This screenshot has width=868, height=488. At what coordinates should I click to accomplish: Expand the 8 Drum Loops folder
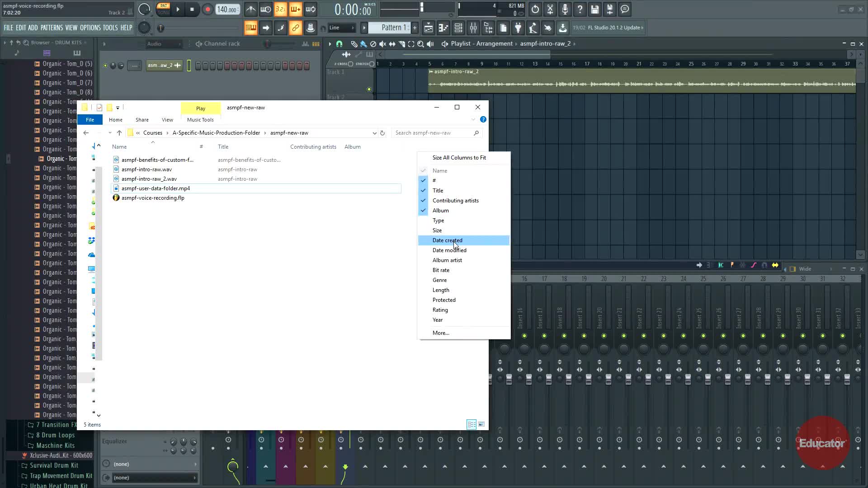(55, 435)
